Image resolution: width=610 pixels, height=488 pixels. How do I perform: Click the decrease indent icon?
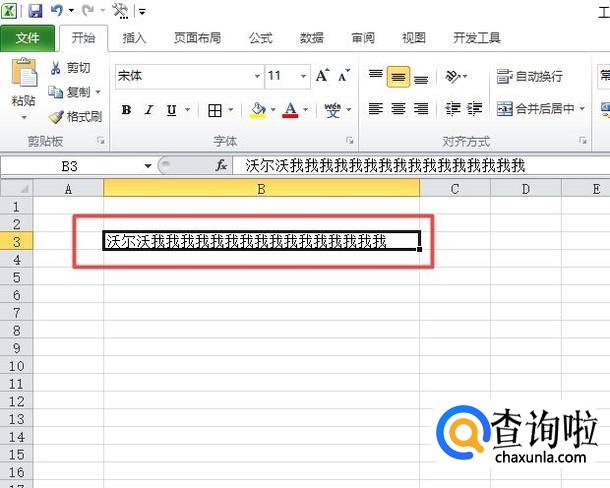(453, 109)
